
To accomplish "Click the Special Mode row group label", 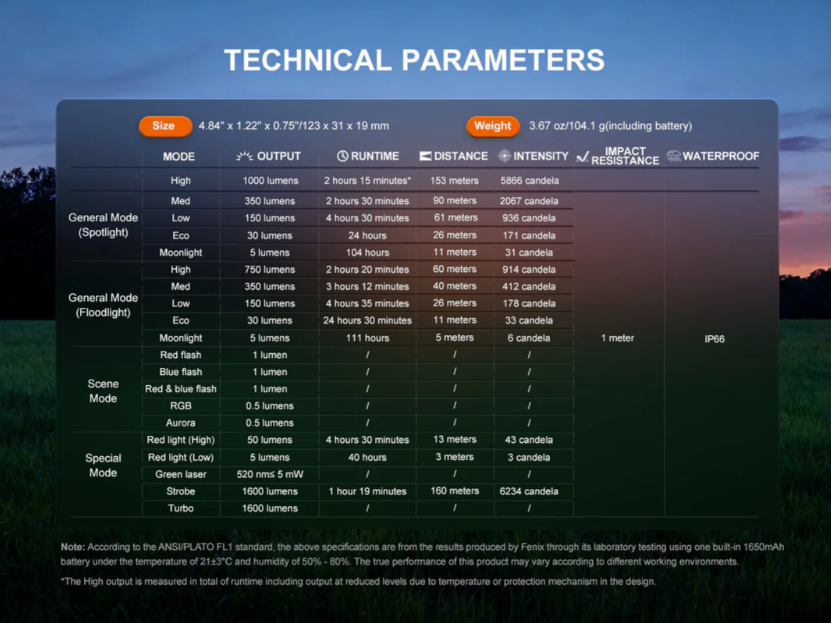I will (x=103, y=465).
